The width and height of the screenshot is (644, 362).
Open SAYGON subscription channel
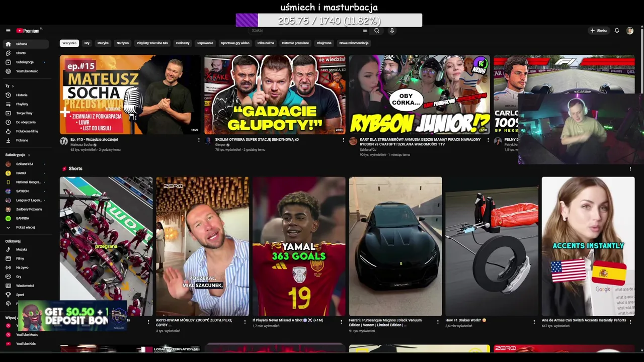pos(26,191)
